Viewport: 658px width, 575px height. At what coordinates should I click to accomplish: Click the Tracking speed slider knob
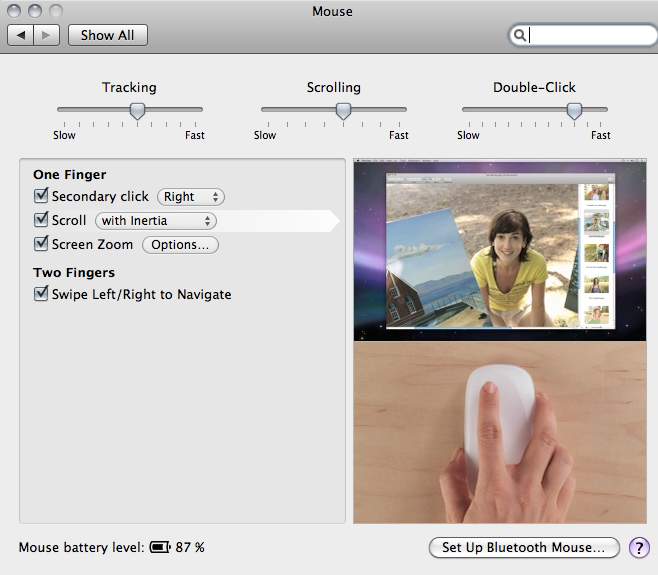[x=138, y=111]
